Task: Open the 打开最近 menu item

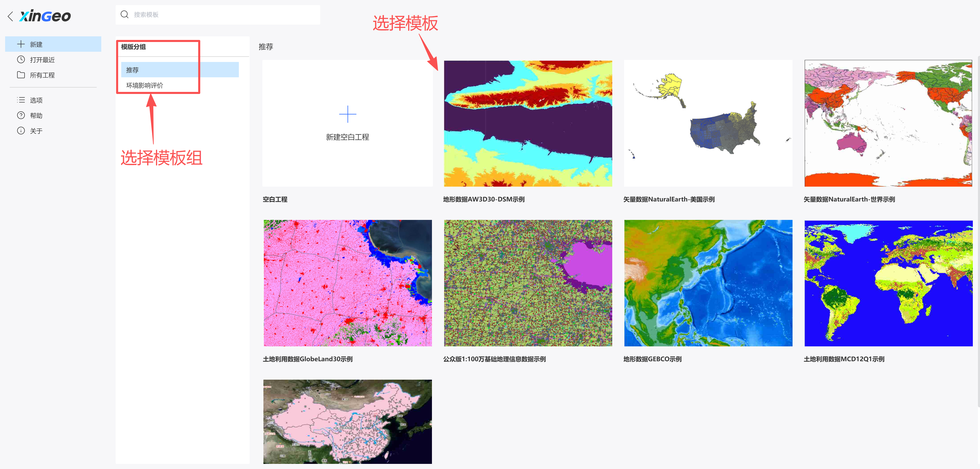Action: click(42, 60)
